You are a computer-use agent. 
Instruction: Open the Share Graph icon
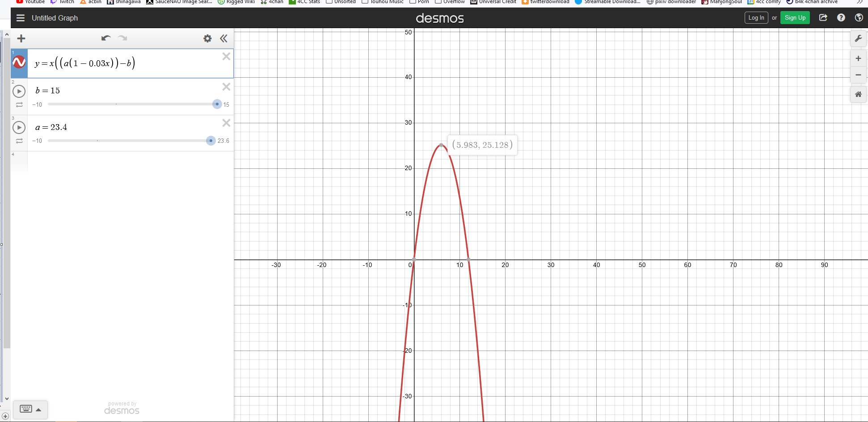pos(823,18)
